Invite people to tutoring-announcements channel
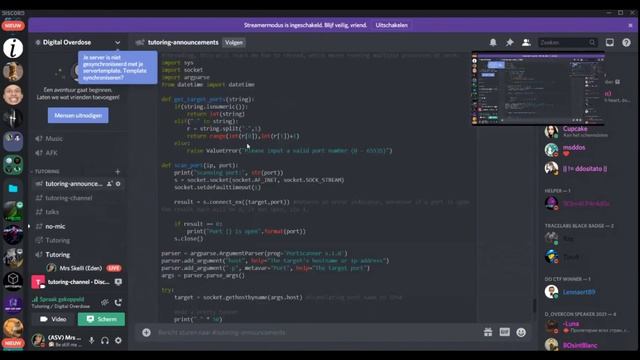 tap(109, 184)
